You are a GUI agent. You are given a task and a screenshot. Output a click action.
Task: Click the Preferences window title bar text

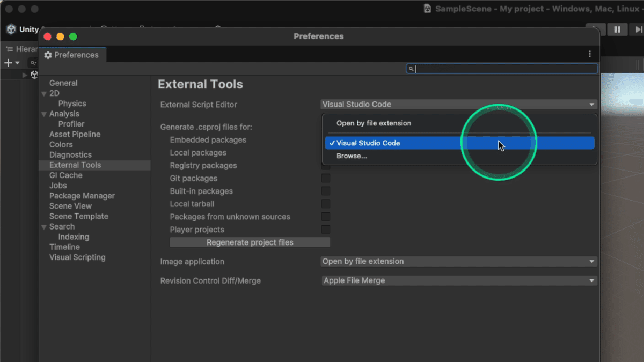click(319, 36)
